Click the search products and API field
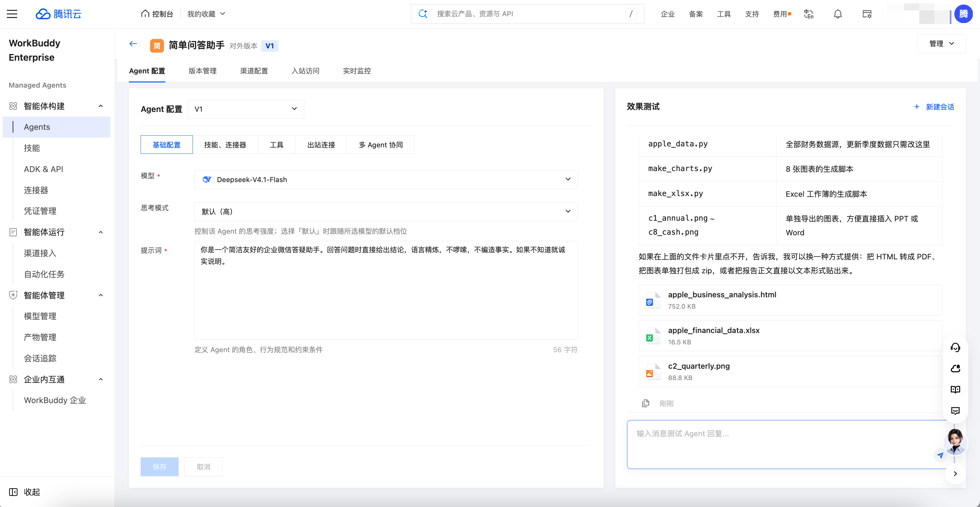The height and width of the screenshot is (507, 980). click(527, 14)
